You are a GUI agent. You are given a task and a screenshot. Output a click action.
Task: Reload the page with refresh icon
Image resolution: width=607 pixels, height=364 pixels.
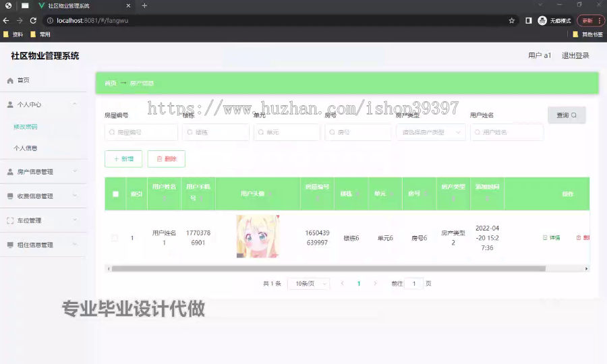[x=33, y=20]
